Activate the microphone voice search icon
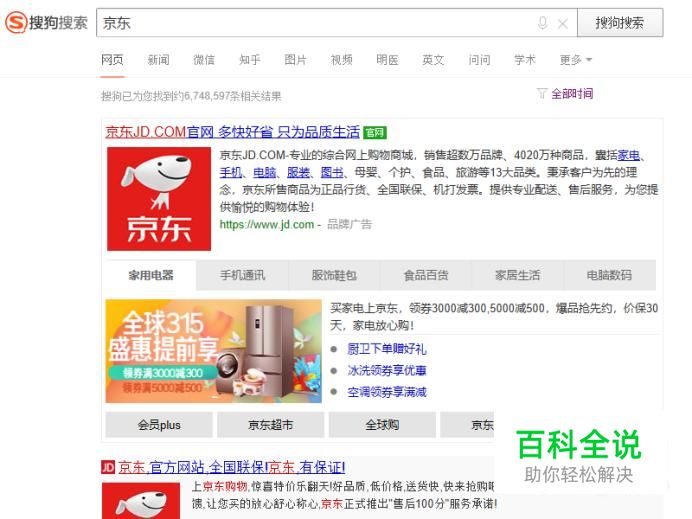The image size is (692, 519). pyautogui.click(x=542, y=23)
